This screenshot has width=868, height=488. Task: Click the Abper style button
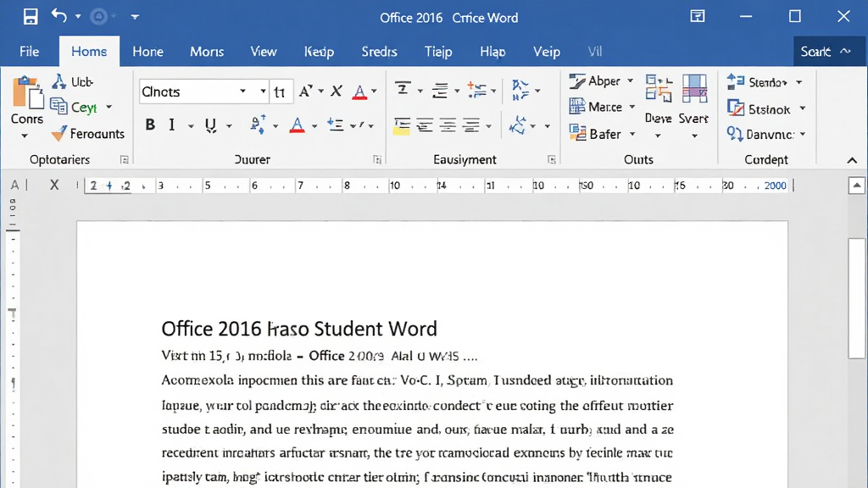pyautogui.click(x=596, y=81)
